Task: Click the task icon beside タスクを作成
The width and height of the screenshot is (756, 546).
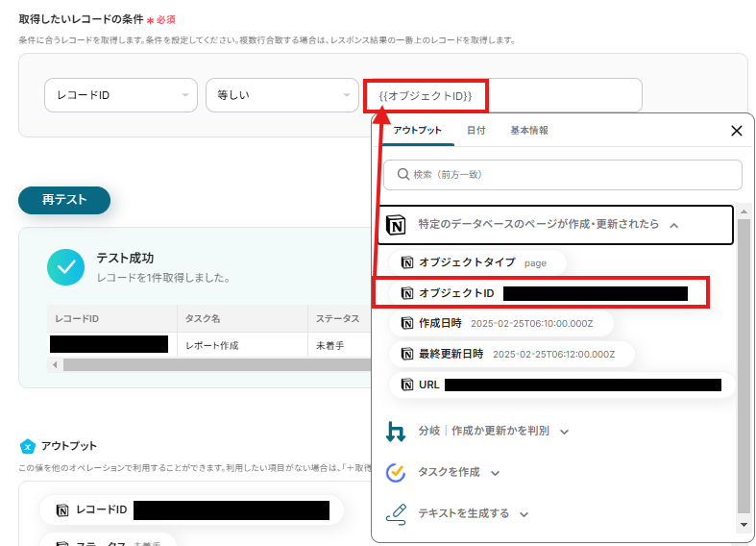Action: coord(395,472)
